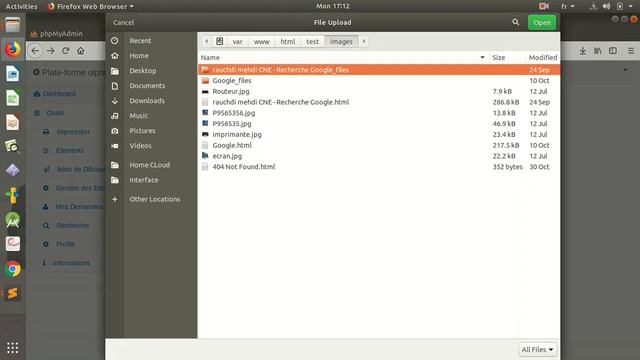This screenshot has height=360, width=640.
Task: Click Firefox home button
Action: (80, 51)
